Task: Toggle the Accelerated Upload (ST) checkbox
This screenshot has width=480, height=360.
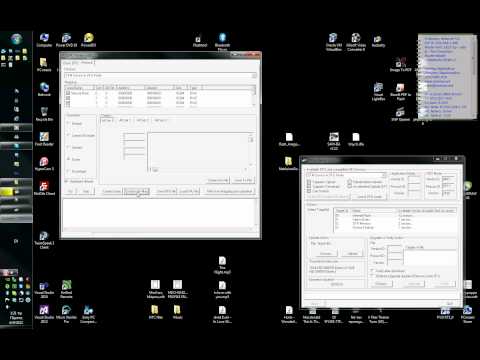Action: pos(349,186)
